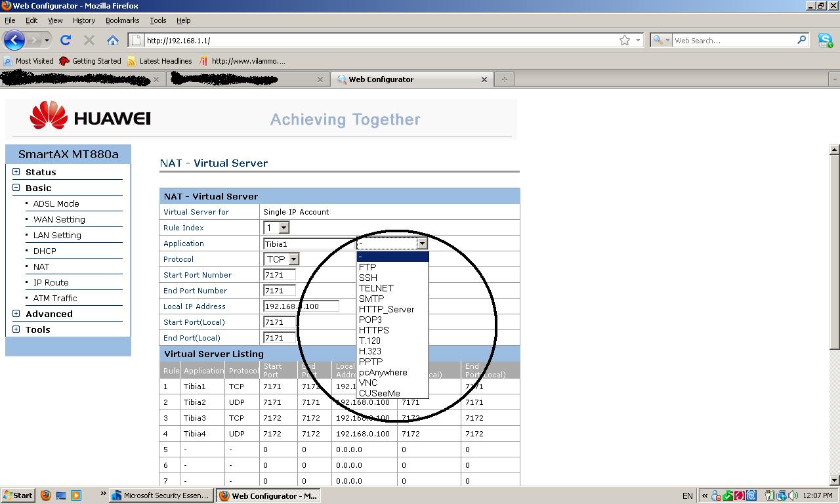Select HTTPS from the application list
840x504 pixels.
392,330
